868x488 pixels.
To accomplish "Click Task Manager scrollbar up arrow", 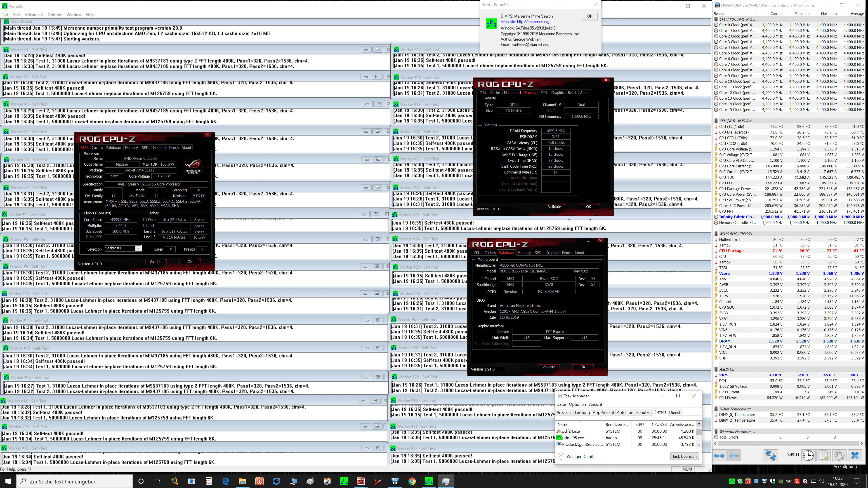I will (699, 424).
